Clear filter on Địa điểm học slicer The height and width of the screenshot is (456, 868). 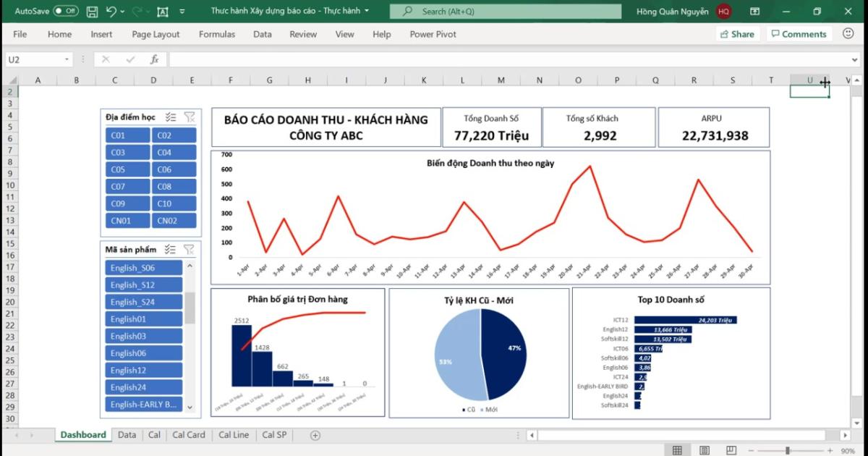(189, 117)
